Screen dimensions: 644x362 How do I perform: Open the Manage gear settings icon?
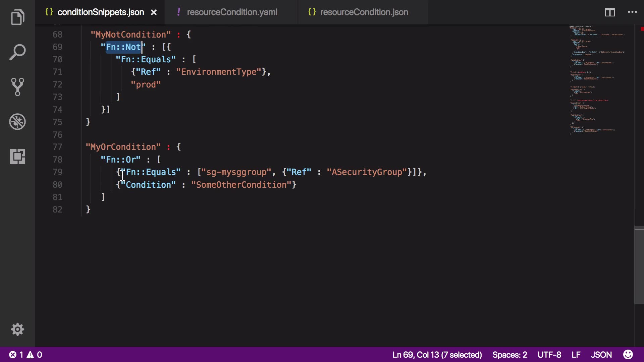(x=17, y=329)
